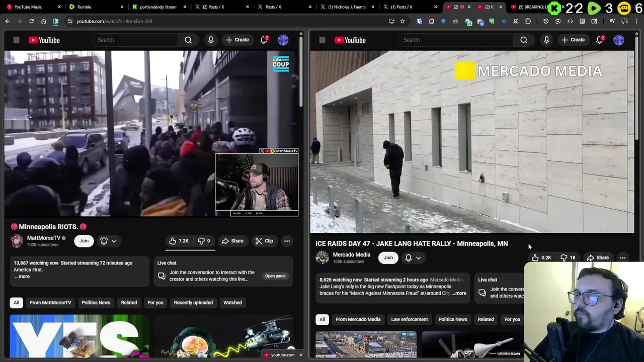Viewport: 644px width, 362px height.
Task: Dislike the Minneapolis RIOTS video (9)
Action: [x=204, y=241]
